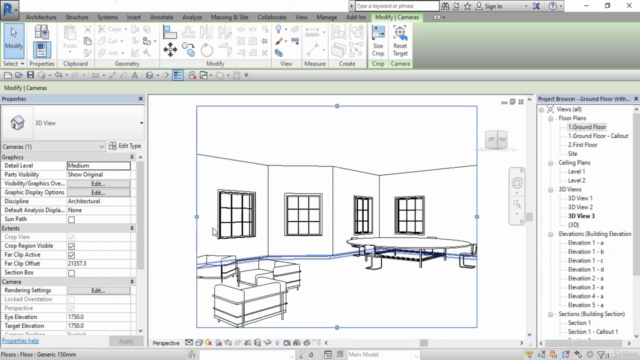640x360 pixels.
Task: Collapse the Camera properties group
Action: coord(132,282)
